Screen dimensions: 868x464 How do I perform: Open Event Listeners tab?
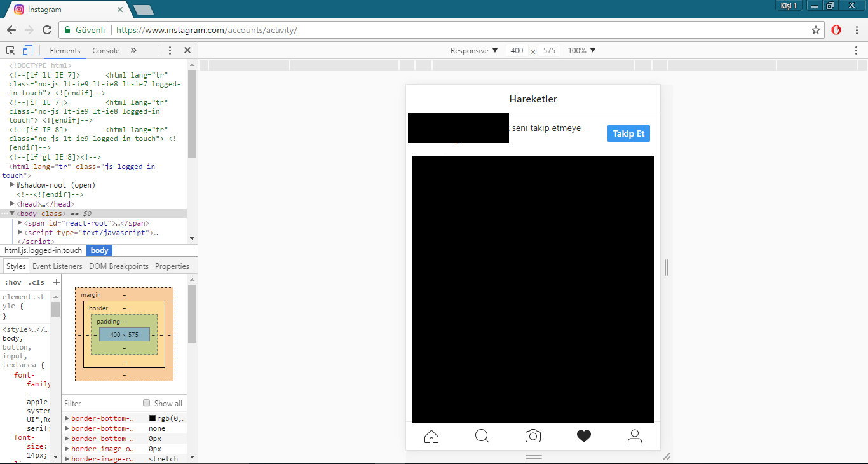click(57, 266)
